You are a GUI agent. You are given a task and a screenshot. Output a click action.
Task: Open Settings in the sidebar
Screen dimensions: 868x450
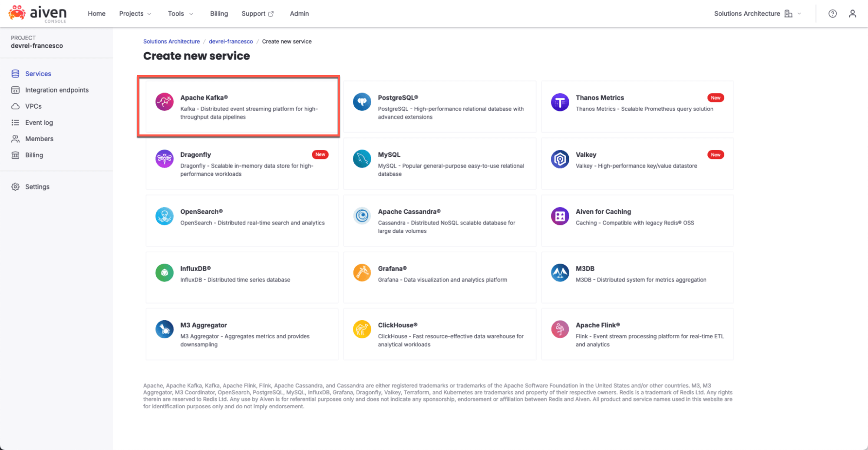[x=37, y=187]
